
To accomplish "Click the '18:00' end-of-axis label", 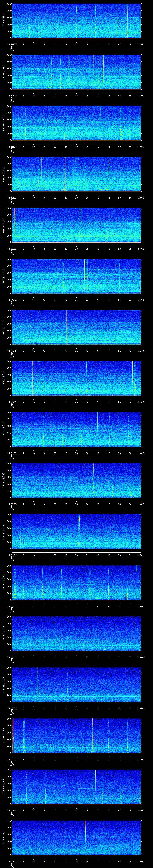I will click(141, 96).
